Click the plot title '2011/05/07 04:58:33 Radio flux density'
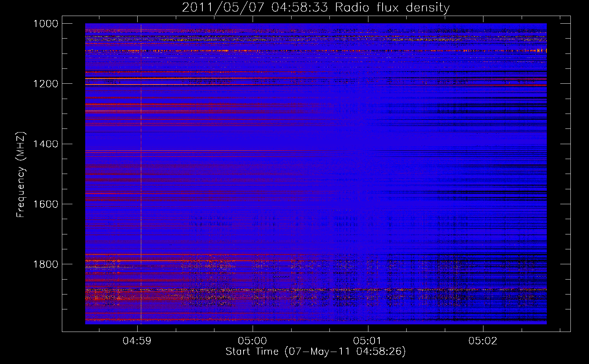589x364 pixels. [316, 7]
